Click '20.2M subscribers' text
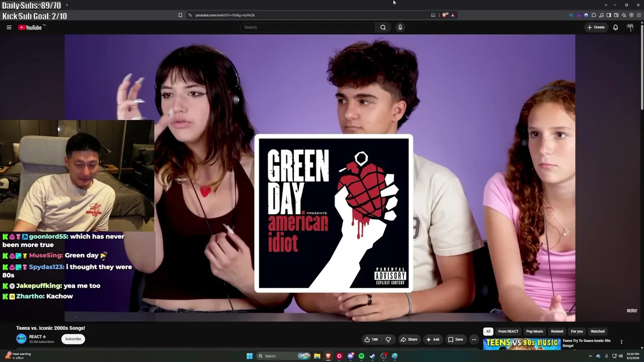 pos(42,342)
